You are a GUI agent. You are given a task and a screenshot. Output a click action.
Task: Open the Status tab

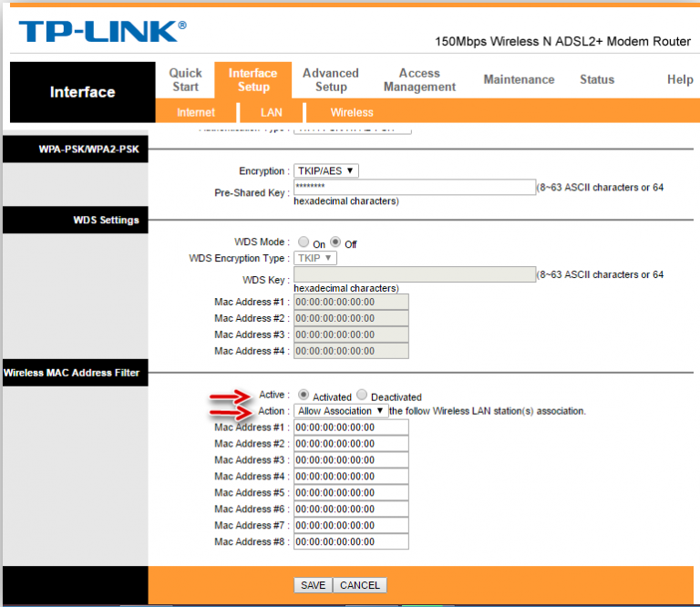pyautogui.click(x=597, y=79)
